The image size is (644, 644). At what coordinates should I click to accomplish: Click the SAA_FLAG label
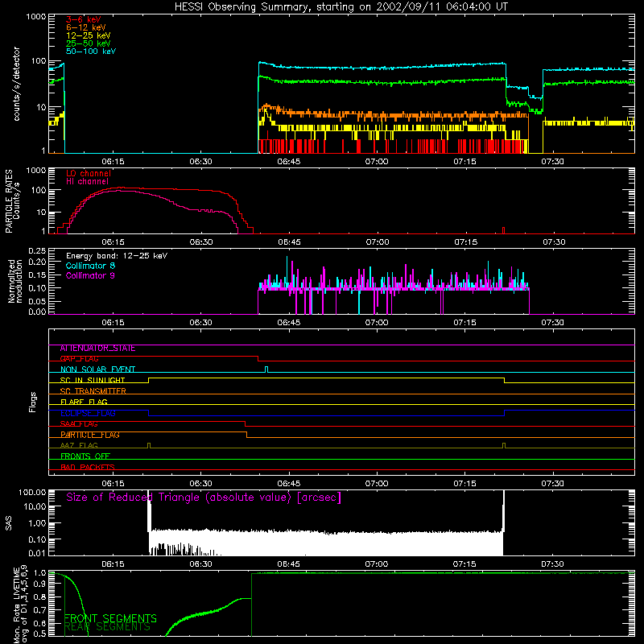(79, 424)
